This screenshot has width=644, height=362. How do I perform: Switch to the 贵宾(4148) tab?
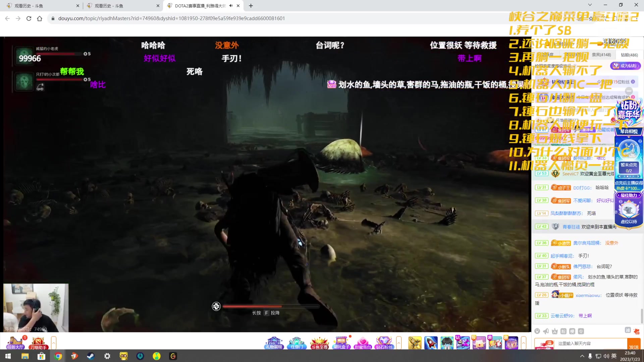[601, 55]
